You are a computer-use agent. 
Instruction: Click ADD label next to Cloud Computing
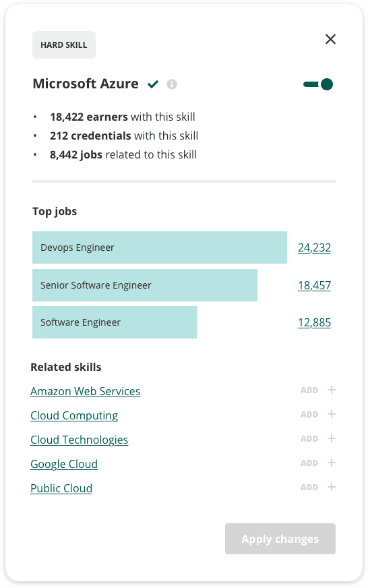tap(309, 415)
